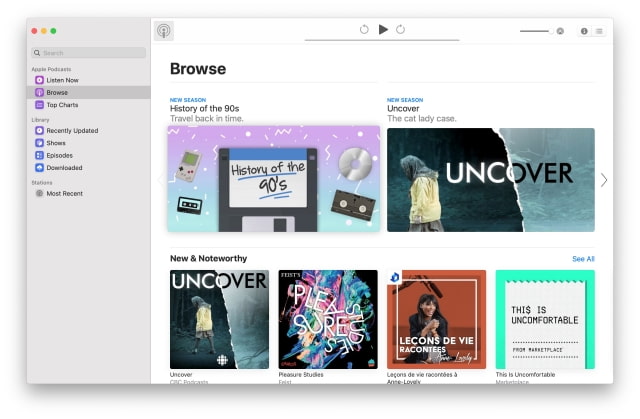This screenshot has width=640, height=419.
Task: Open Downloaded episodes
Action: point(89,168)
